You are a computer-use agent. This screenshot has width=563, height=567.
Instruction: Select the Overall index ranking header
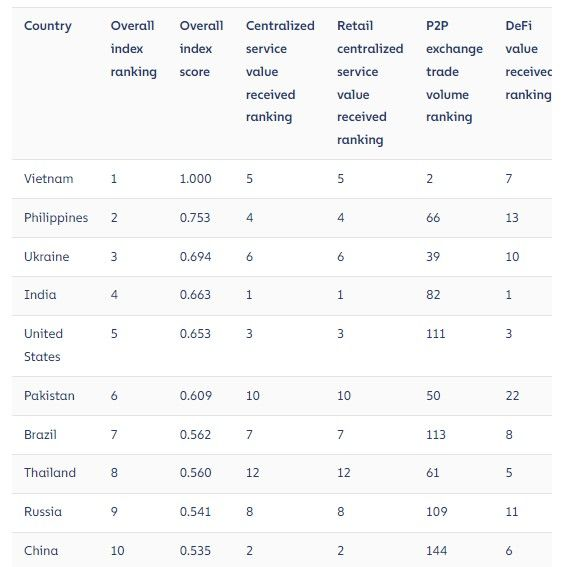coord(133,49)
